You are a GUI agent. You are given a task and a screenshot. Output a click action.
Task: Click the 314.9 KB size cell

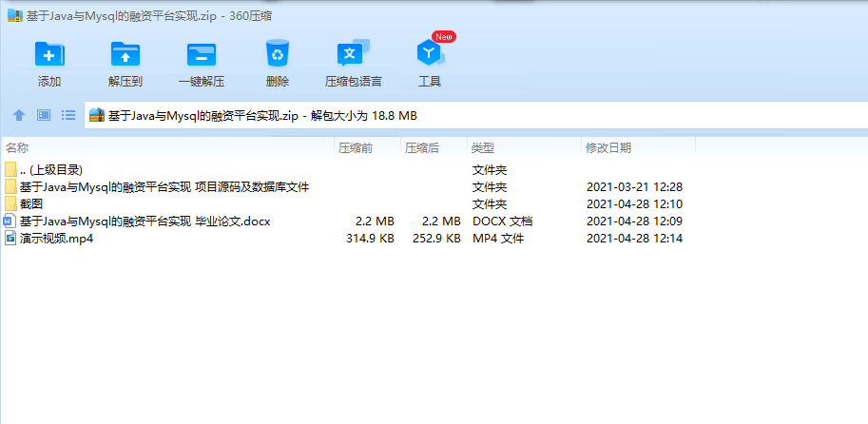[x=370, y=239]
